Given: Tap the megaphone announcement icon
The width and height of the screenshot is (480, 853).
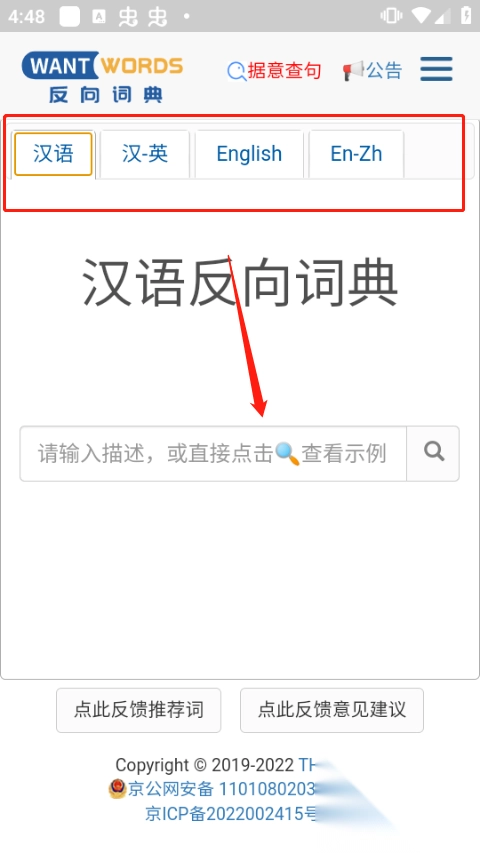Looking at the screenshot, I should (x=353, y=71).
